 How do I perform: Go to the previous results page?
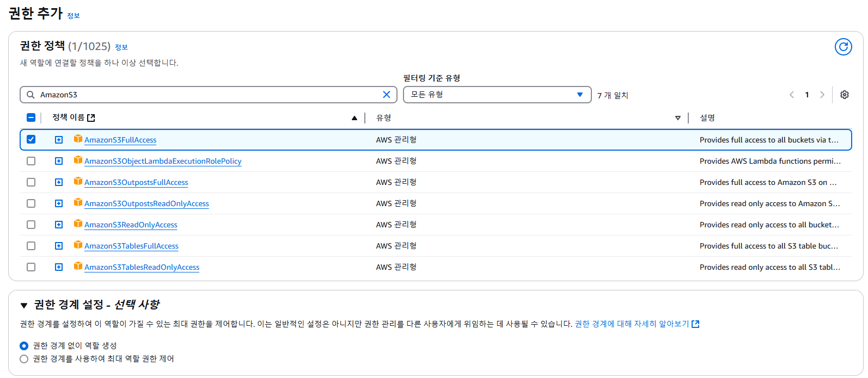click(792, 95)
